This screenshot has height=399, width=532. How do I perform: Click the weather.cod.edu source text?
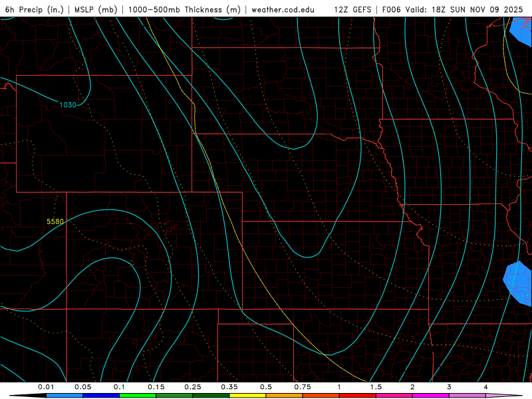pos(283,9)
